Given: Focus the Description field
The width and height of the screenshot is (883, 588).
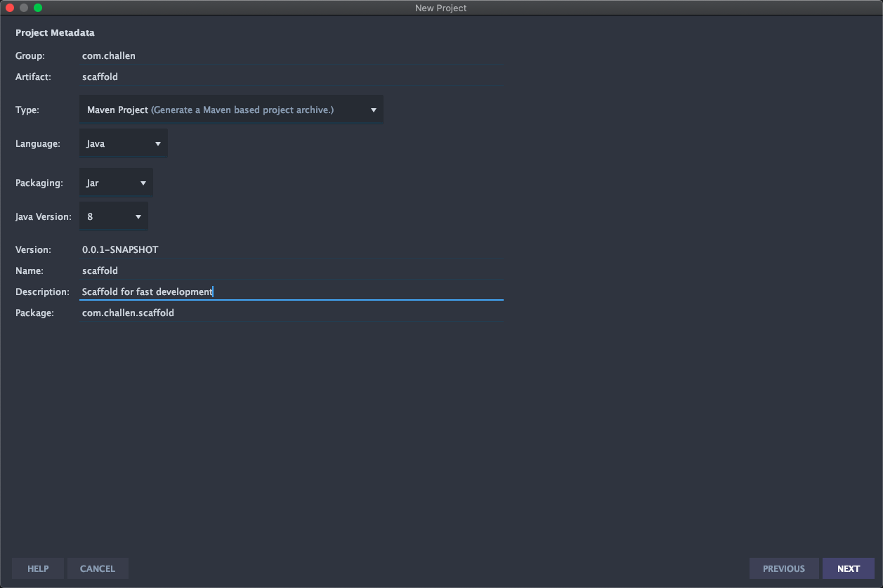Looking at the screenshot, I should click(281, 292).
